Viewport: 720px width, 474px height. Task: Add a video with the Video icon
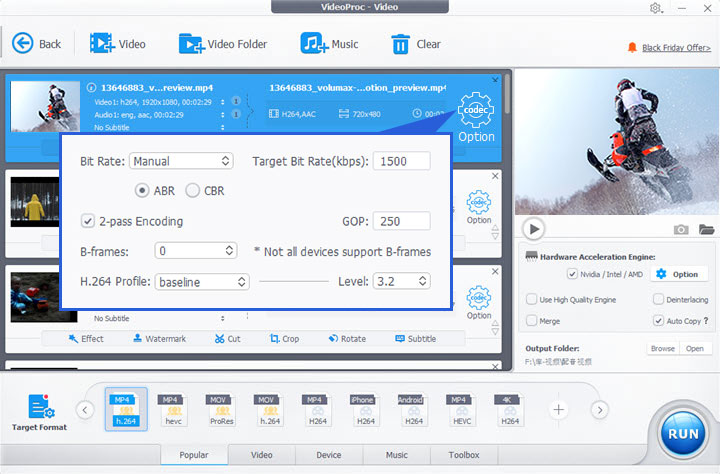[x=102, y=43]
